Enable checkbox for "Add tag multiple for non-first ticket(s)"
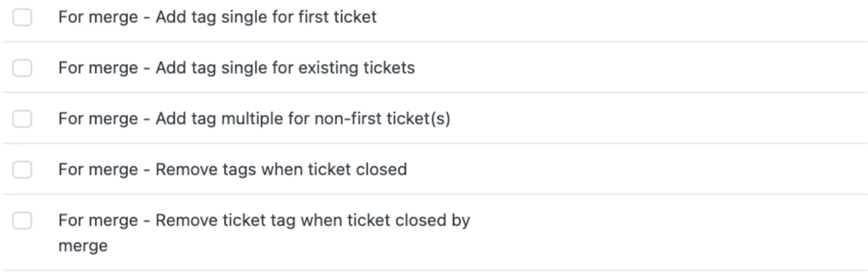 (x=22, y=119)
